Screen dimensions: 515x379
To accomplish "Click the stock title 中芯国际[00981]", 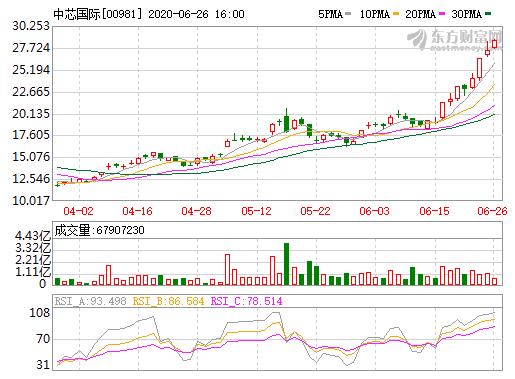I will pos(98,14).
